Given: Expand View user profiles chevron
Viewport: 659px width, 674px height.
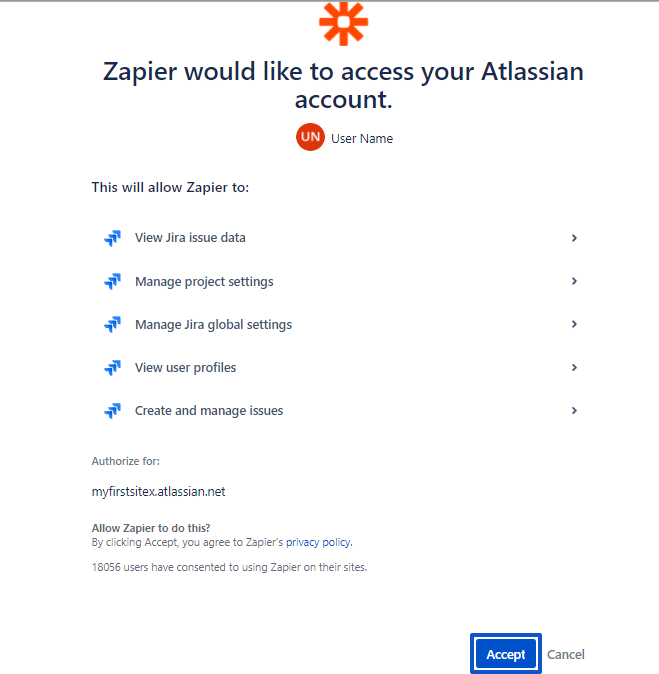Looking at the screenshot, I should (574, 368).
